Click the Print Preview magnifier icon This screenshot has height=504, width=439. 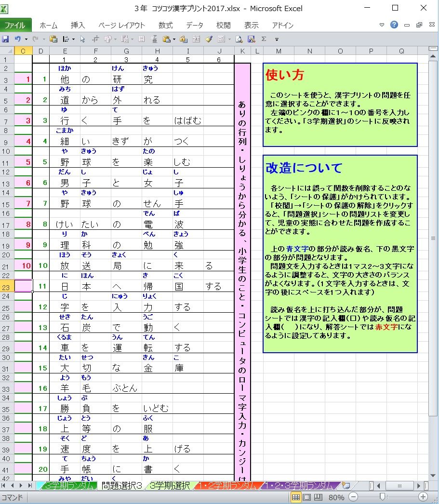239,39
